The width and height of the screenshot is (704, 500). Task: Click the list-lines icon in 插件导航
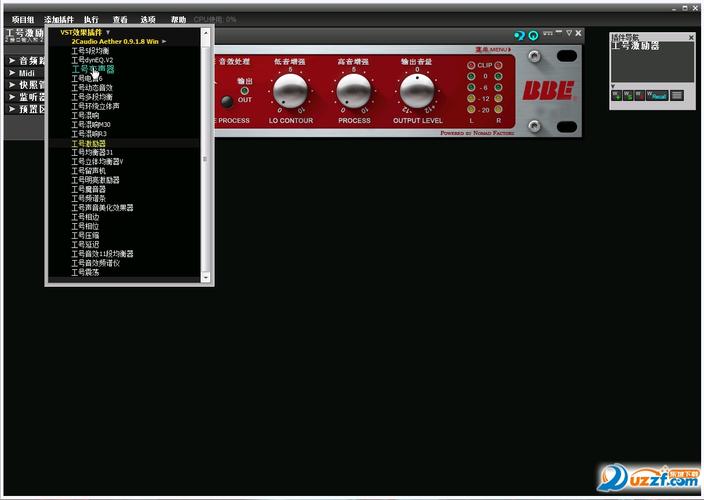coord(677,95)
